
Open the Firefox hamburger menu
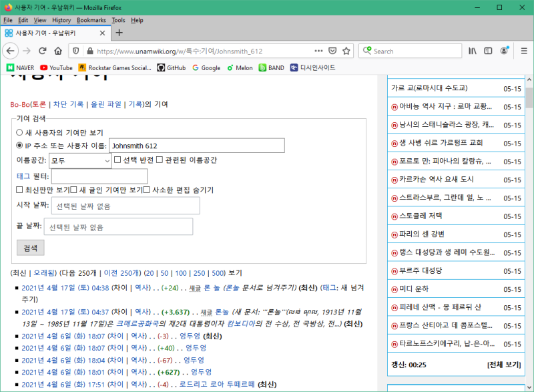(x=524, y=51)
